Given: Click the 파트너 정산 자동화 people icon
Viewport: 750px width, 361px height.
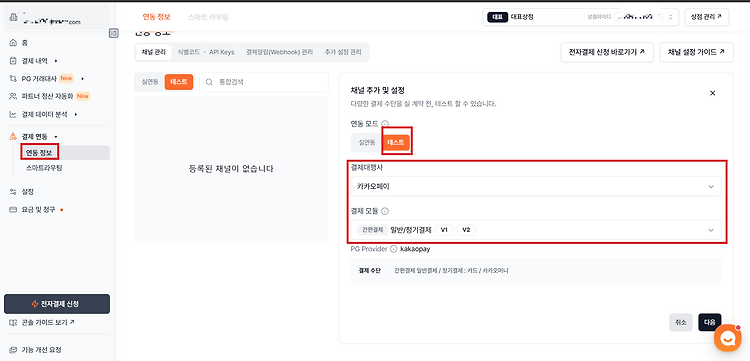Looking at the screenshot, I should tap(13, 96).
